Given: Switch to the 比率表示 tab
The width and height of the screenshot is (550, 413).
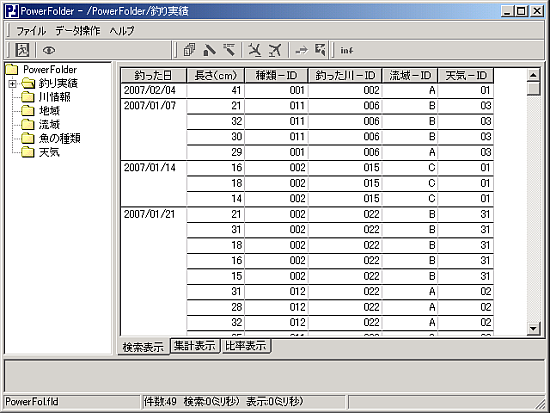Looking at the screenshot, I should [x=246, y=346].
